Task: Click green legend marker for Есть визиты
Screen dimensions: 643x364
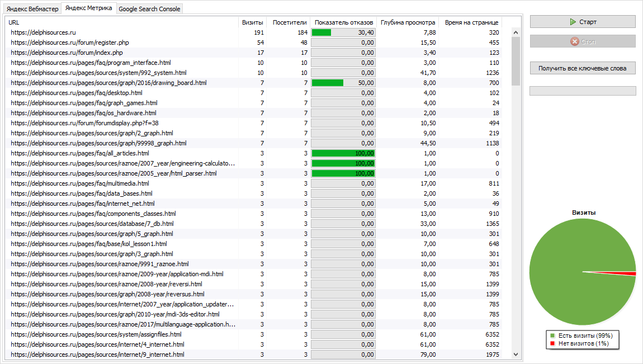Action: [x=552, y=335]
